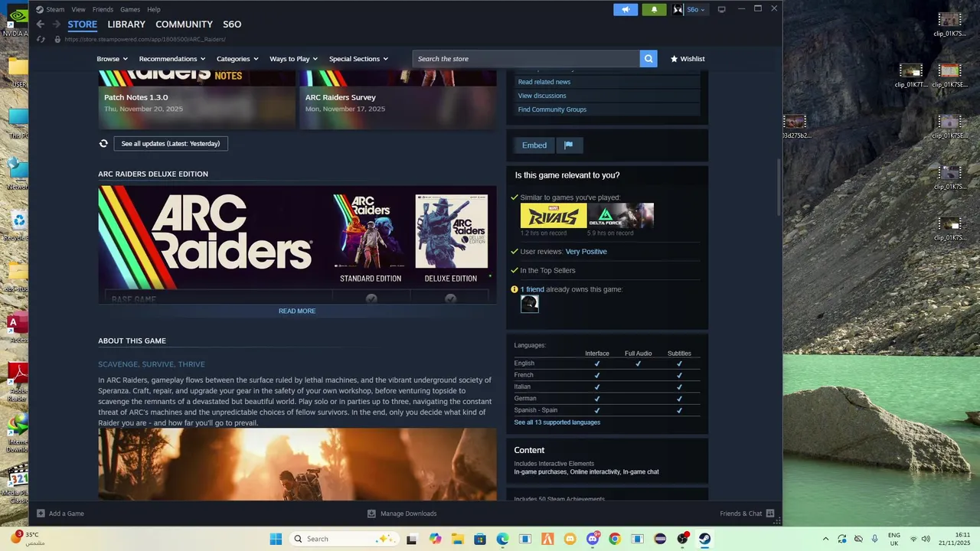This screenshot has height=551, width=980.
Task: Open the S6o account dropdown
Action: tap(689, 9)
